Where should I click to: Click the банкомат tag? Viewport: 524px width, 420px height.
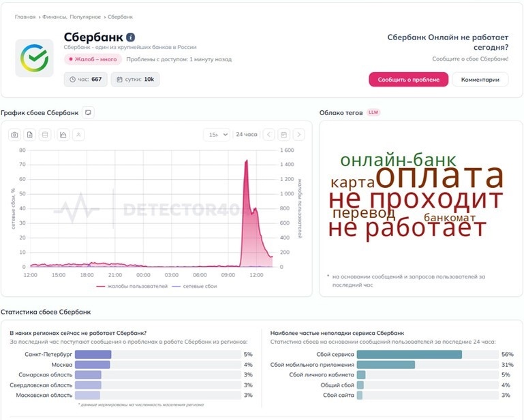click(450, 218)
